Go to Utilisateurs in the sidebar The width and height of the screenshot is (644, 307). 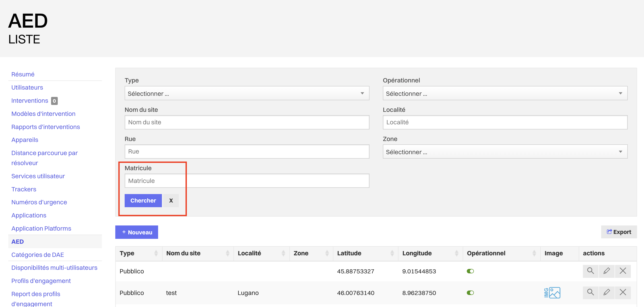coord(27,87)
